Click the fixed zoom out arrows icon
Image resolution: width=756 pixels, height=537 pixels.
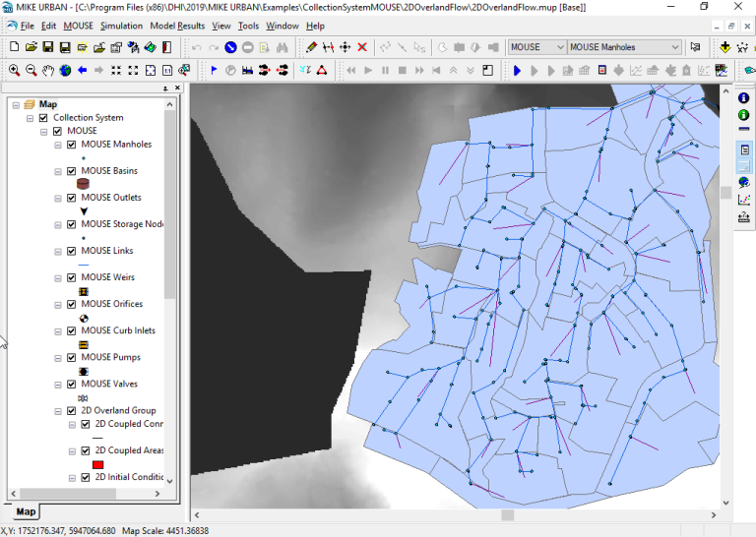point(133,70)
